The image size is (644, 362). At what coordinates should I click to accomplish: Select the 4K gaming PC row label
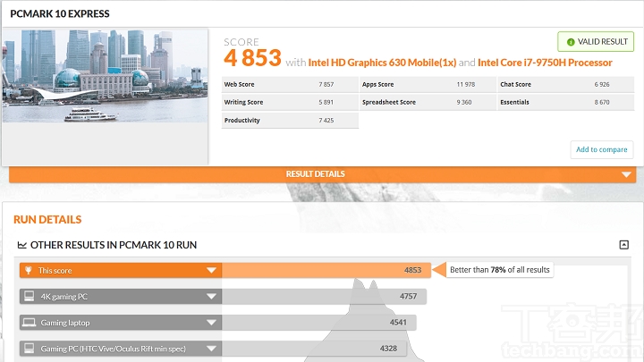tap(64, 297)
